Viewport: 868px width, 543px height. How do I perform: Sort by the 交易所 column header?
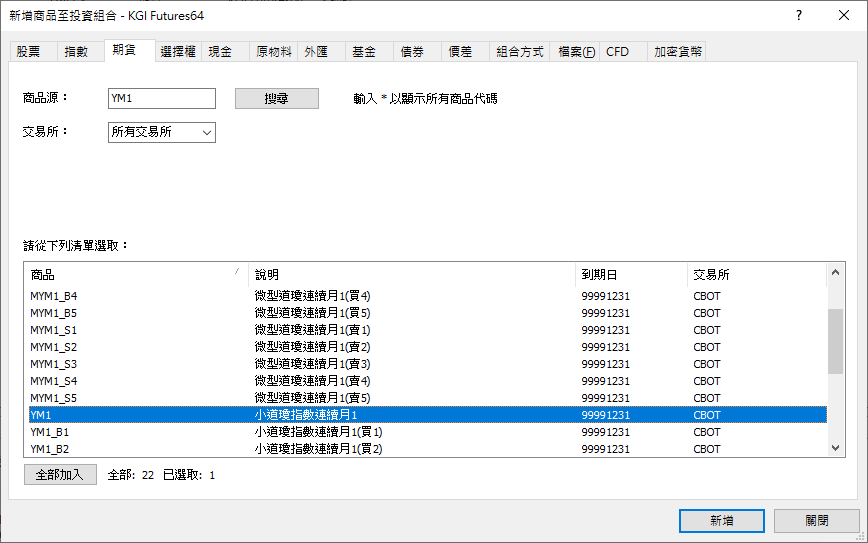pyautogui.click(x=757, y=275)
